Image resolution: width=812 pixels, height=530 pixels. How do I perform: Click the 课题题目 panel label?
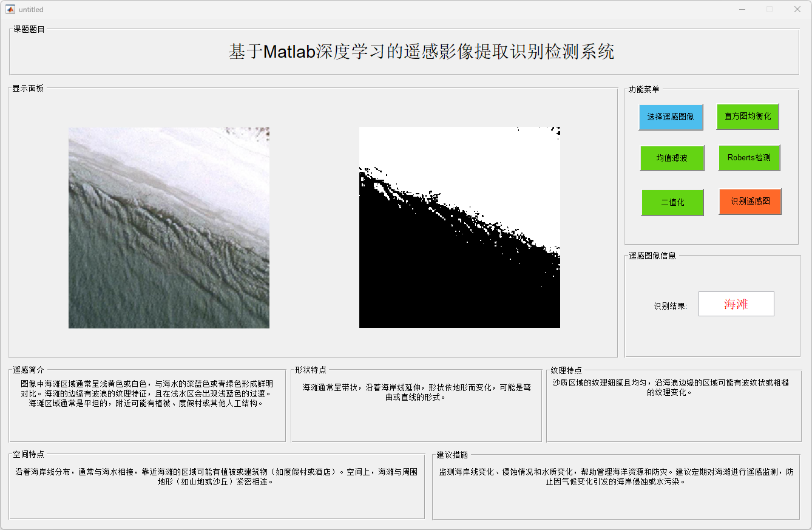pos(29,29)
